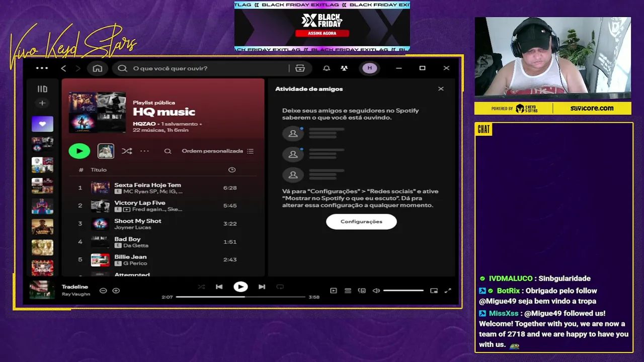The width and height of the screenshot is (644, 362).
Task: Click 'ASSINE AGORA' on Black Friday banner
Action: (x=322, y=33)
